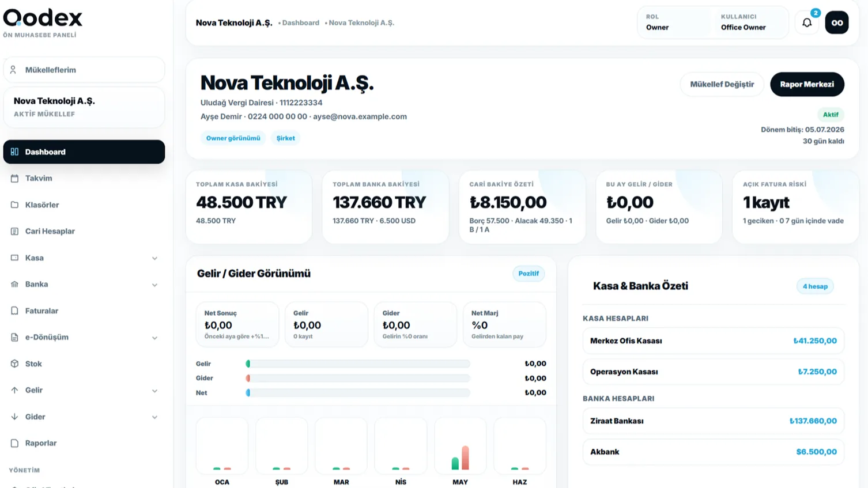
Task: Click the Aktif status badge
Action: coord(831,115)
